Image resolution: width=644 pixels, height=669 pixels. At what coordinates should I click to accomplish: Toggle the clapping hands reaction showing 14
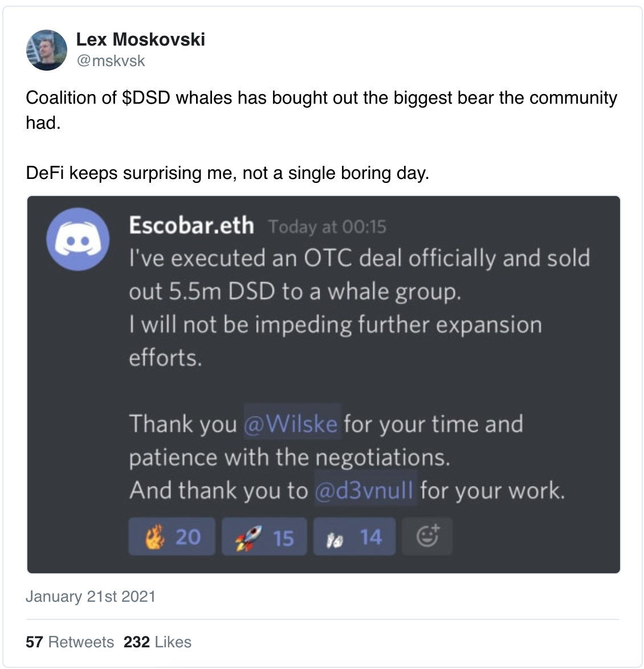[x=354, y=536]
